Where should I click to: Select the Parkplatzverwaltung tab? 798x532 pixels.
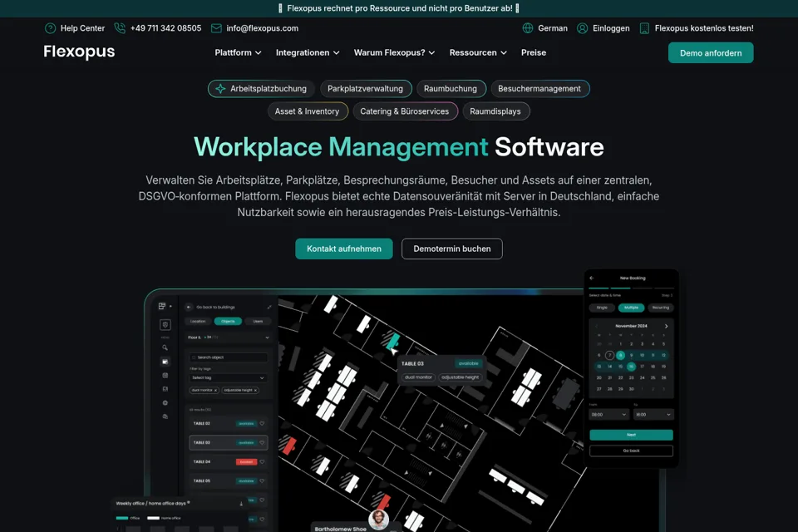click(x=366, y=89)
